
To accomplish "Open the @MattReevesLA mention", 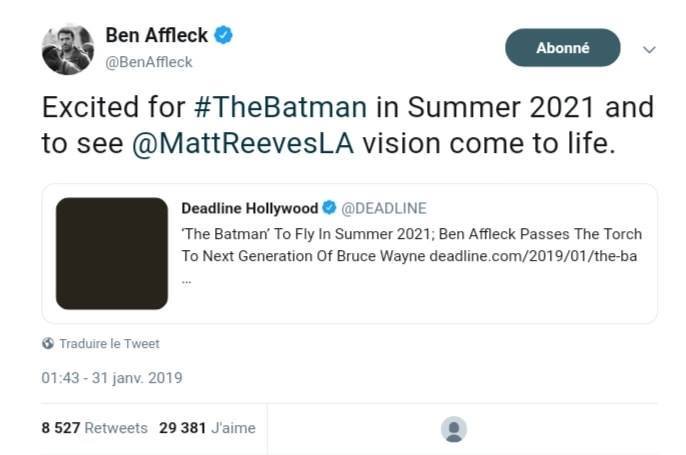I will [243, 142].
